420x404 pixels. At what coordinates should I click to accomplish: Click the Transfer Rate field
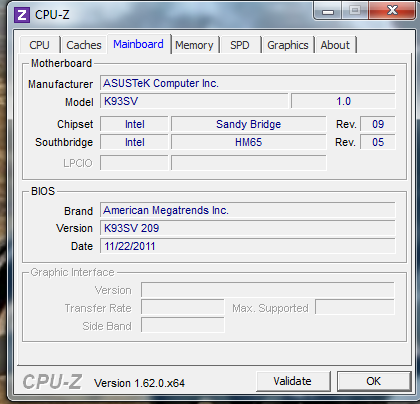[x=183, y=308]
